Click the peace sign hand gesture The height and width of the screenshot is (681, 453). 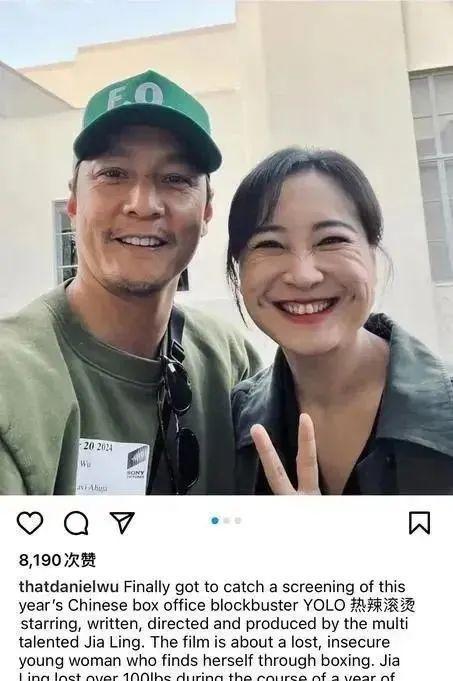click(x=286, y=454)
